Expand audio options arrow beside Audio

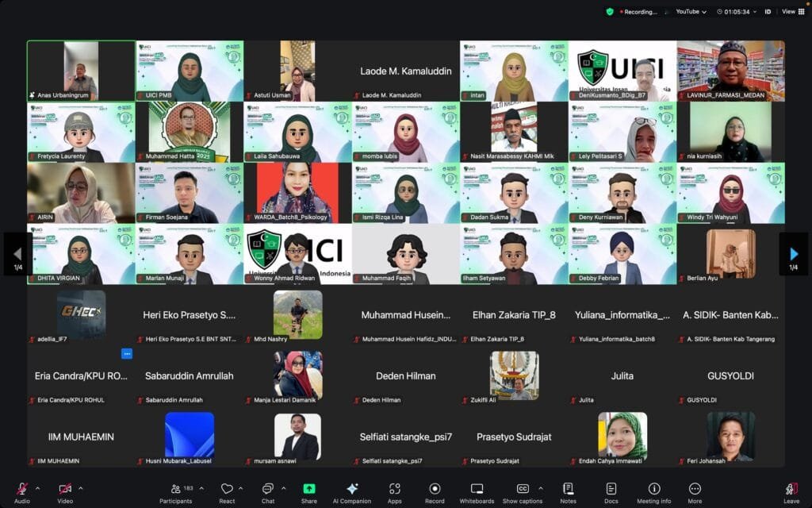coord(38,488)
